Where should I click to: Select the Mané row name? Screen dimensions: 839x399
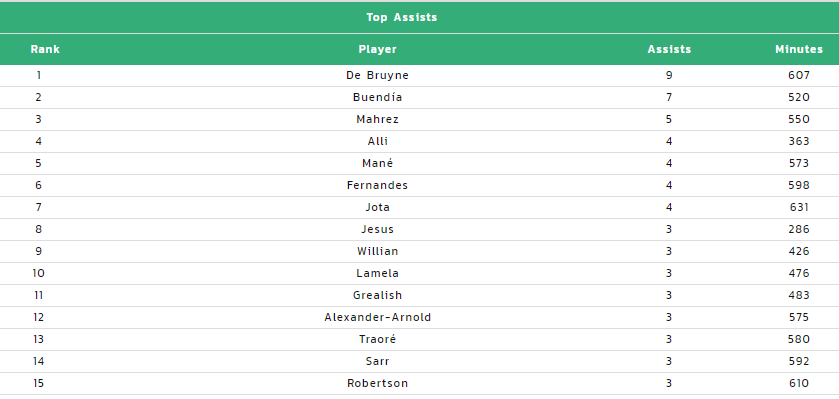point(377,163)
